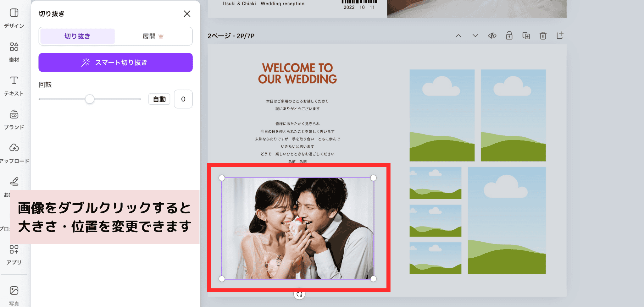Viewport: 644px width, 307px height.
Task: Lock page 2 with the padlock icon
Action: [509, 36]
